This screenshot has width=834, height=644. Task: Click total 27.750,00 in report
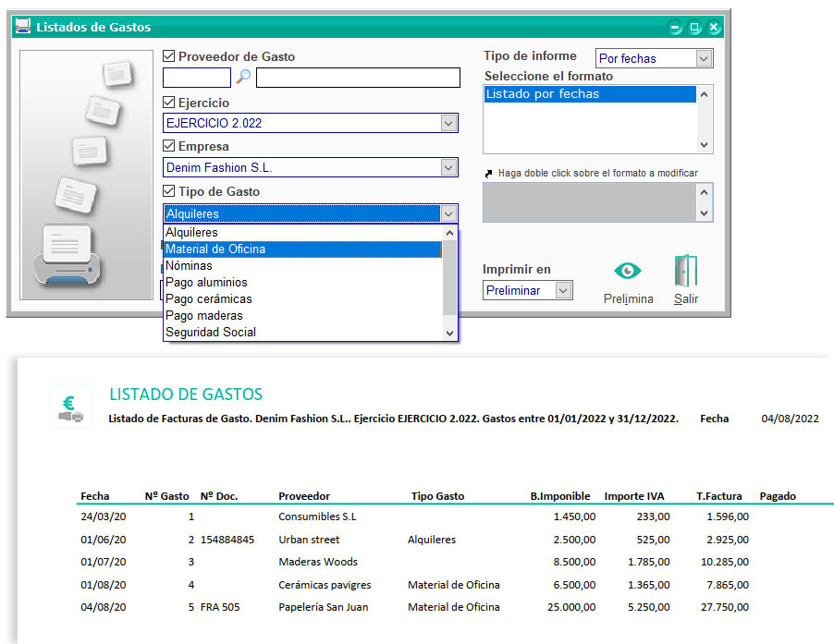click(x=724, y=607)
